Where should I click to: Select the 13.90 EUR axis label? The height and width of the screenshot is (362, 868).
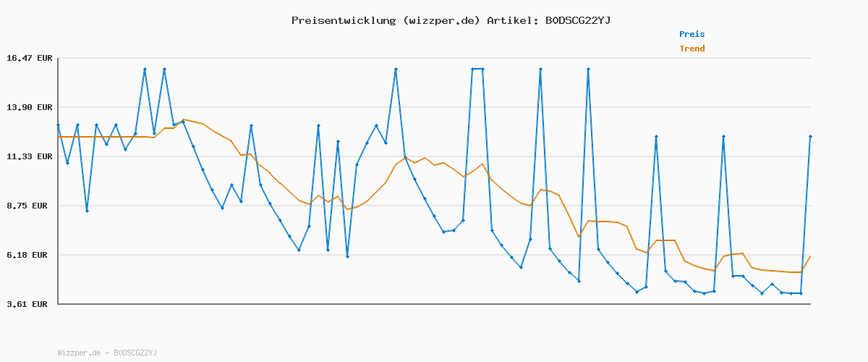30,107
